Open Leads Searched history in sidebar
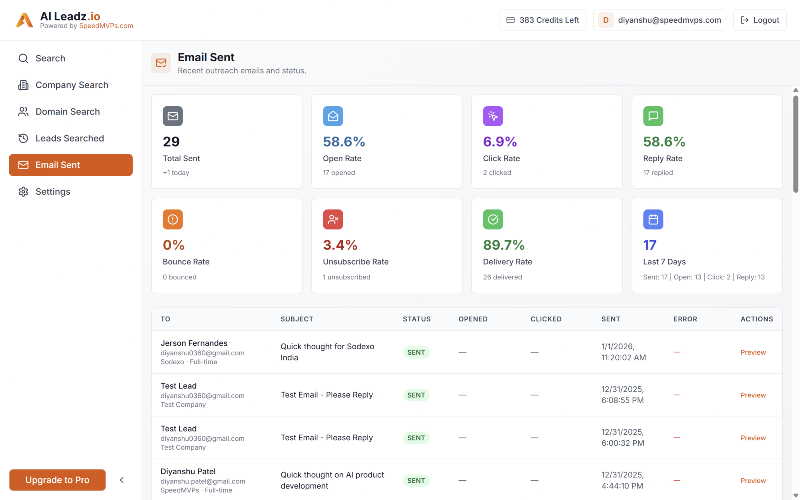 (69, 138)
